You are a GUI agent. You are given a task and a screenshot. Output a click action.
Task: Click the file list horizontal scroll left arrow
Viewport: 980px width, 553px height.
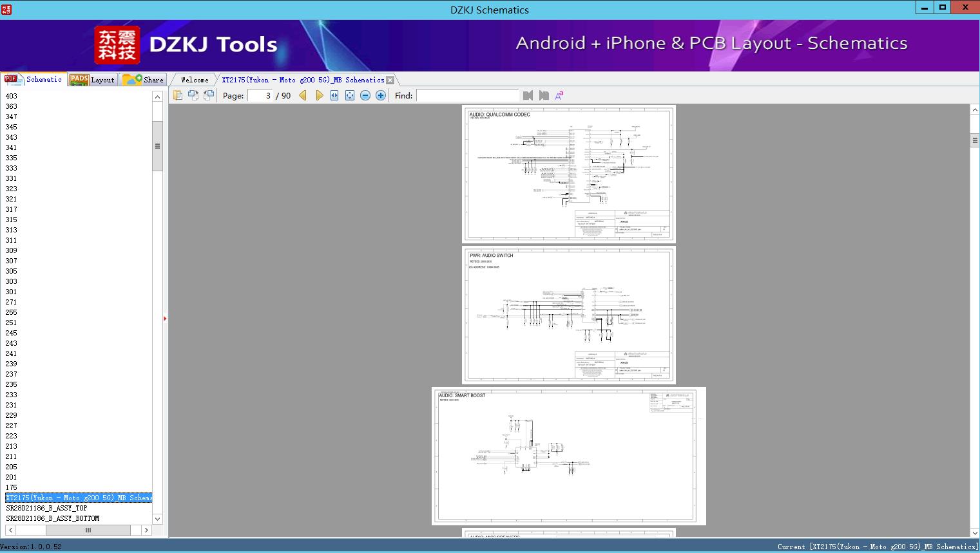pyautogui.click(x=10, y=530)
